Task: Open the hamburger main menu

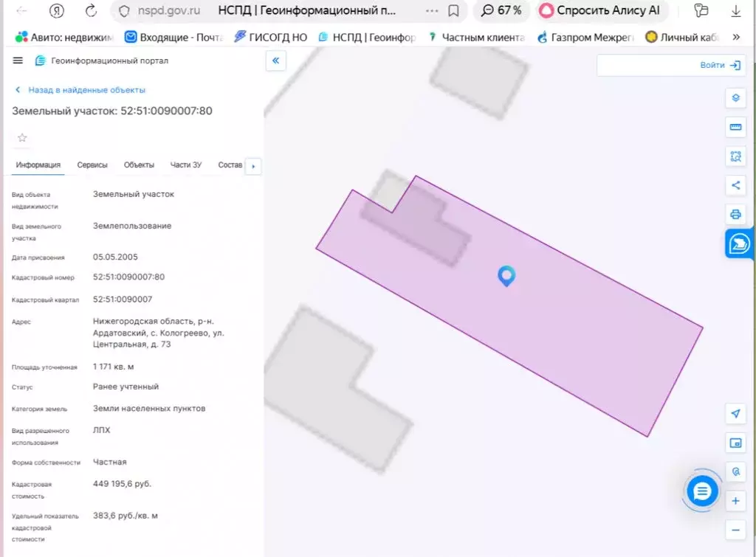Action: tap(18, 60)
